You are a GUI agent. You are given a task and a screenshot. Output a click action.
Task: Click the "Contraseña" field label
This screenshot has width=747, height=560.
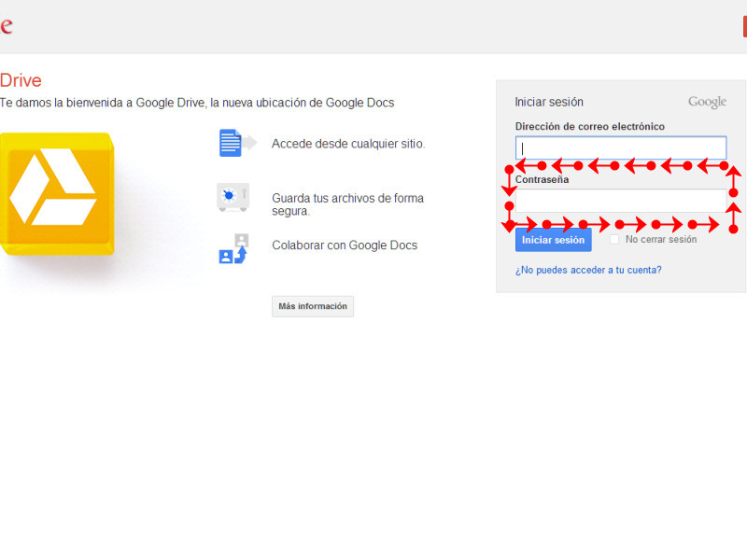(x=542, y=179)
